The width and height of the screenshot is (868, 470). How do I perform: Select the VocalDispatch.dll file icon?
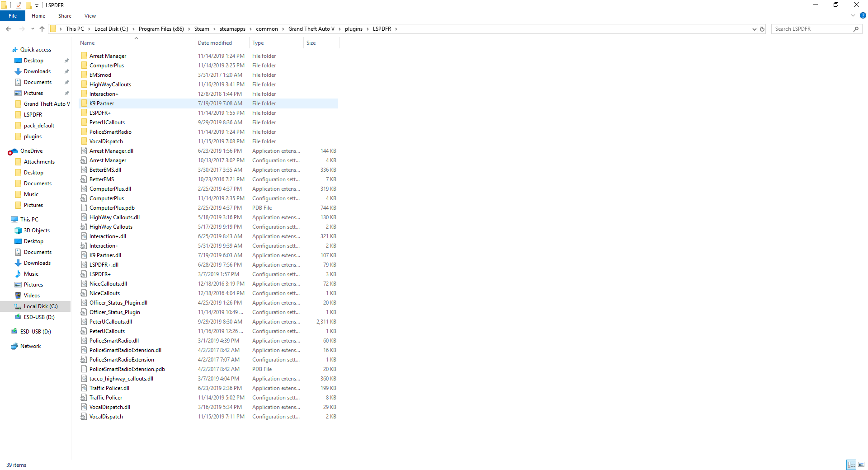click(84, 407)
